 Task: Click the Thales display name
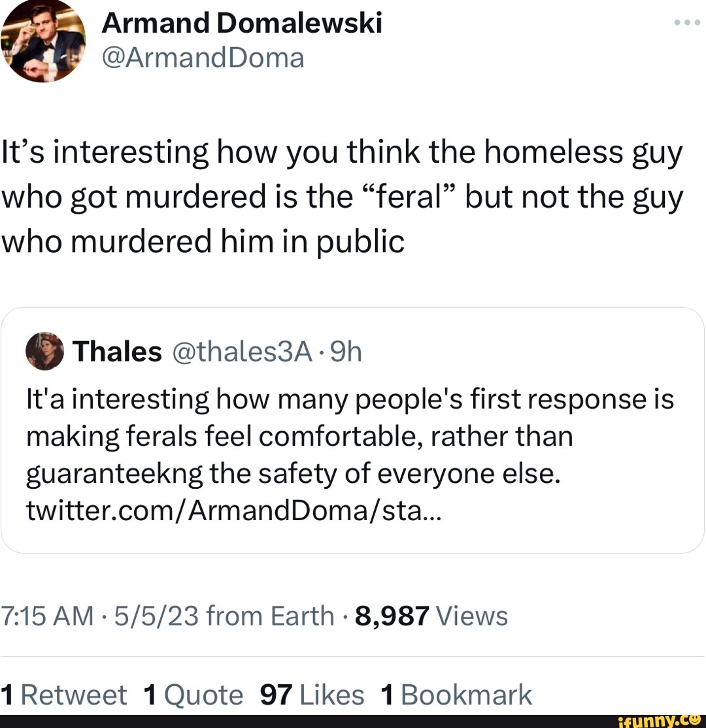click(x=118, y=352)
